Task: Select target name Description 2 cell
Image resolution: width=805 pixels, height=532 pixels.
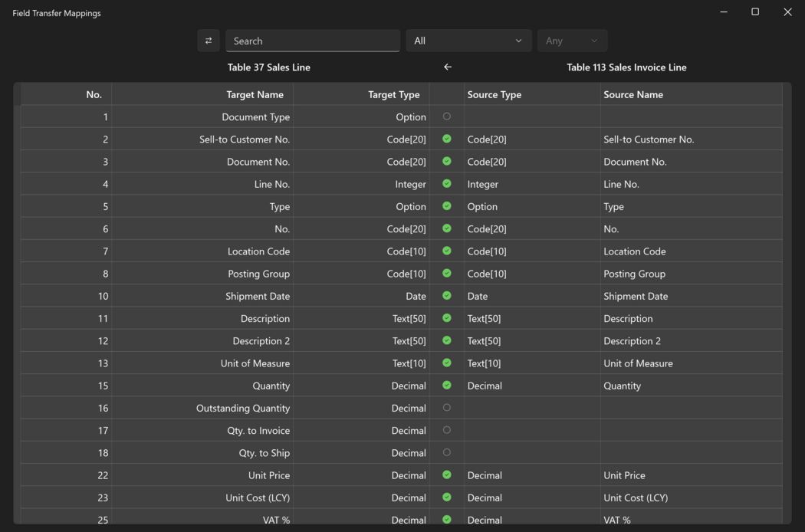Action: 202,341
